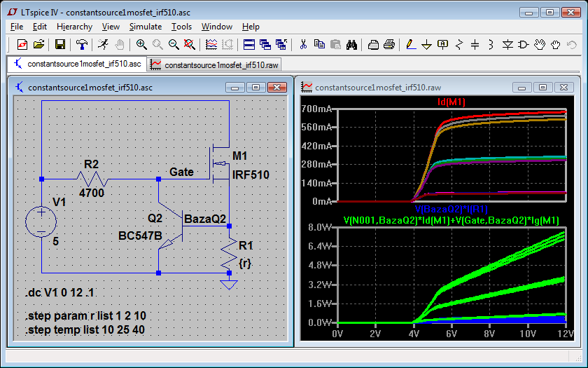Maximize the schematic .asc child window

pyautogui.click(x=255, y=87)
